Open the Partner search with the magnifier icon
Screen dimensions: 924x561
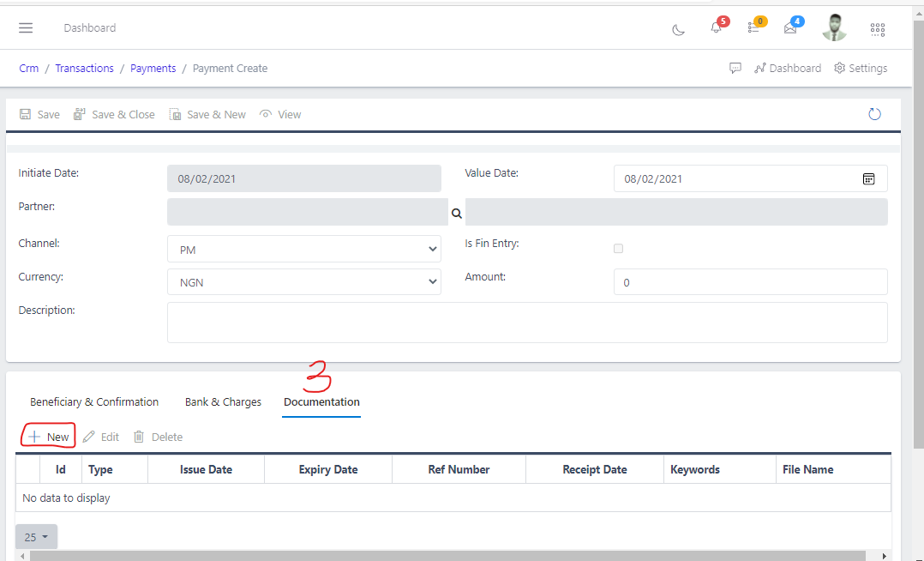456,213
